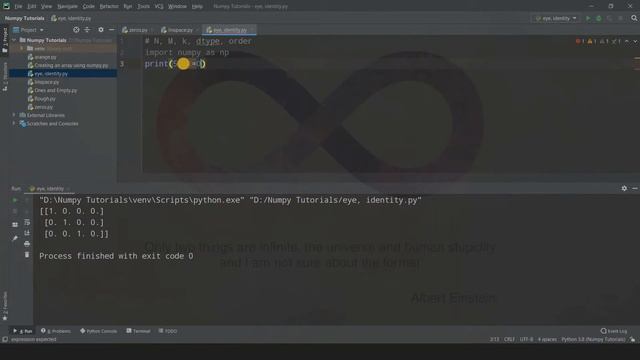Expand External Libraries node
The image size is (640, 360).
pyautogui.click(x=14, y=116)
